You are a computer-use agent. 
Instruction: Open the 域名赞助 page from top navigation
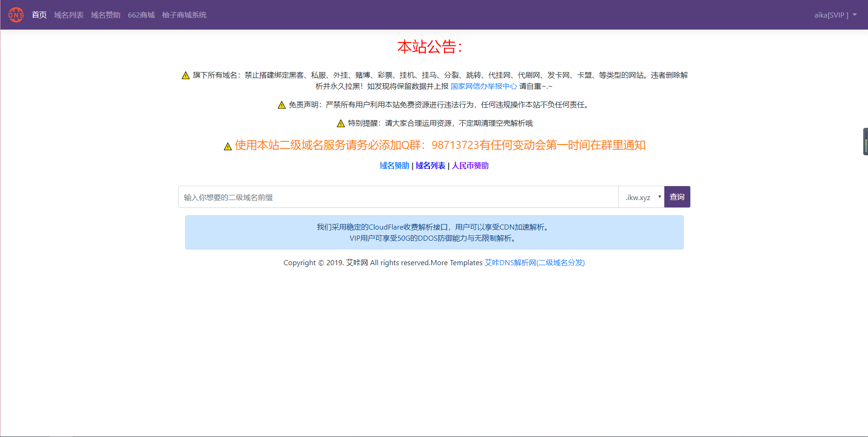tap(105, 14)
